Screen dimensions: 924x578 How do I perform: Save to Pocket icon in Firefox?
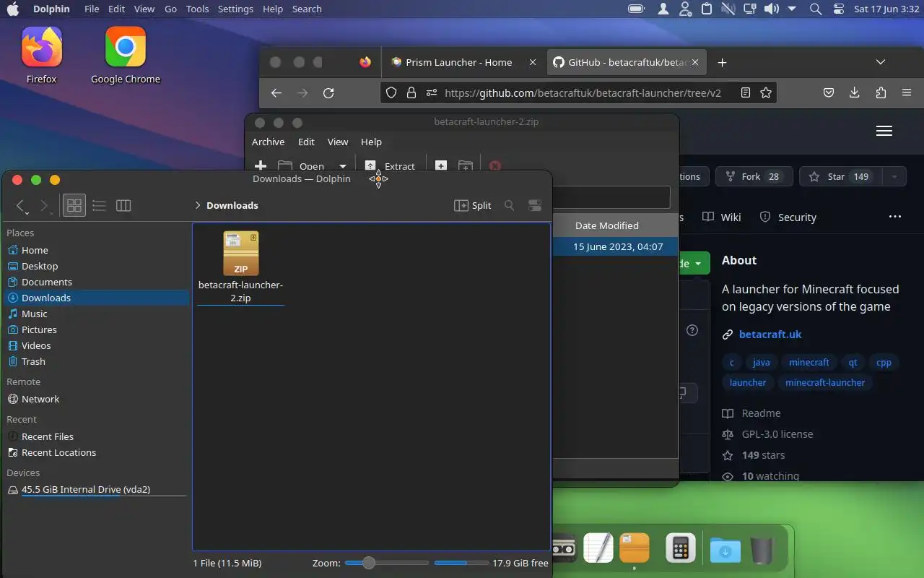click(x=829, y=92)
